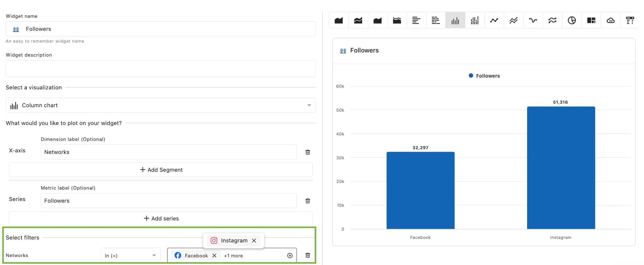The width and height of the screenshot is (644, 265).
Task: Pick the horizontal bar chart icon
Action: click(x=416, y=21)
